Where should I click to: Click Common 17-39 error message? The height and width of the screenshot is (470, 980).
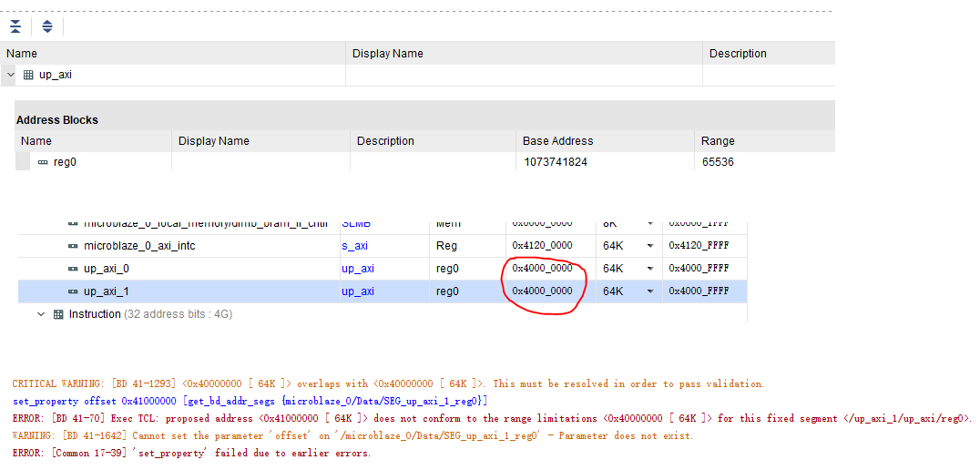click(x=191, y=453)
